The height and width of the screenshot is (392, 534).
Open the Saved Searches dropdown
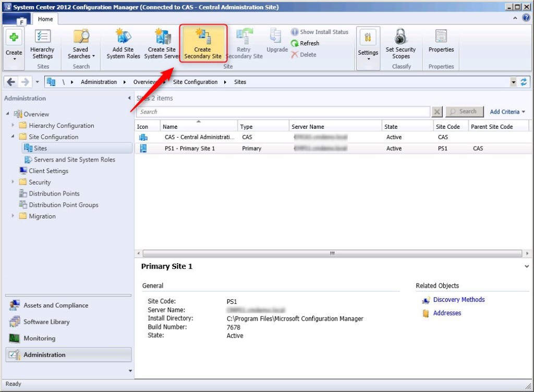80,44
